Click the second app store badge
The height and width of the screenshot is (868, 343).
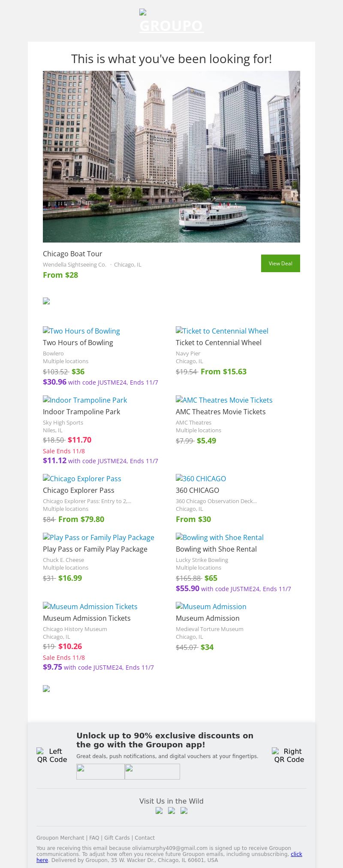tap(152, 771)
